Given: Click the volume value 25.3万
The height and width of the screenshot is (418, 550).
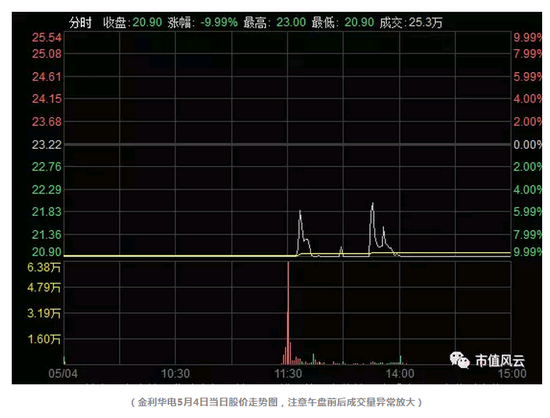Looking at the screenshot, I should (x=426, y=23).
